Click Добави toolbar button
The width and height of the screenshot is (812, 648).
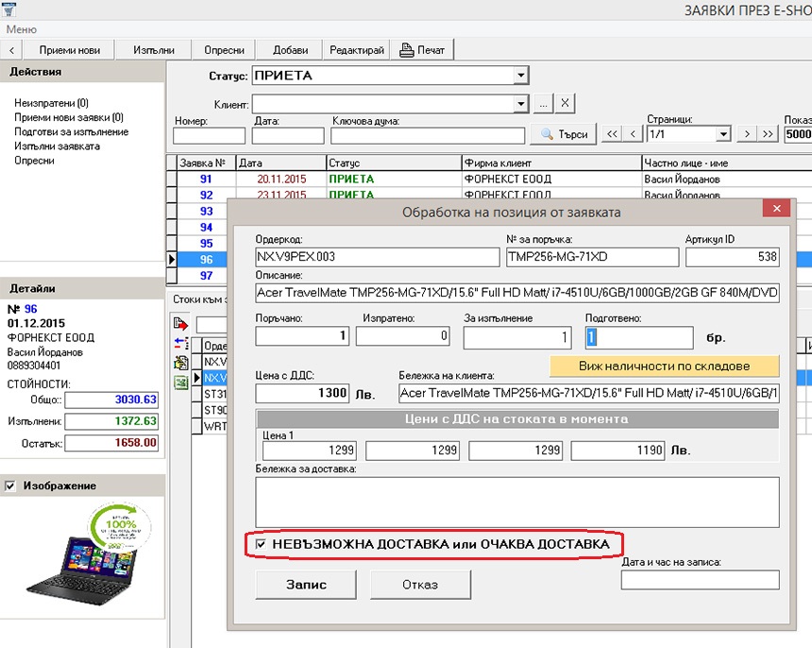click(290, 50)
